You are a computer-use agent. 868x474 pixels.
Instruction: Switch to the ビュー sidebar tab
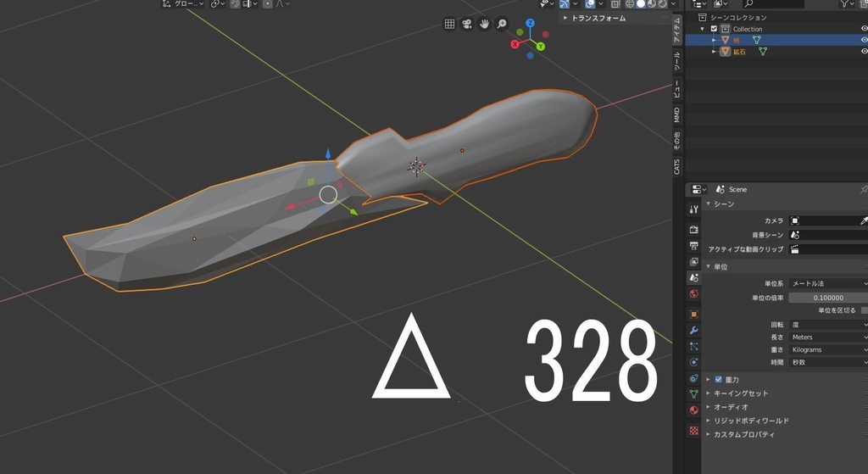(x=677, y=89)
